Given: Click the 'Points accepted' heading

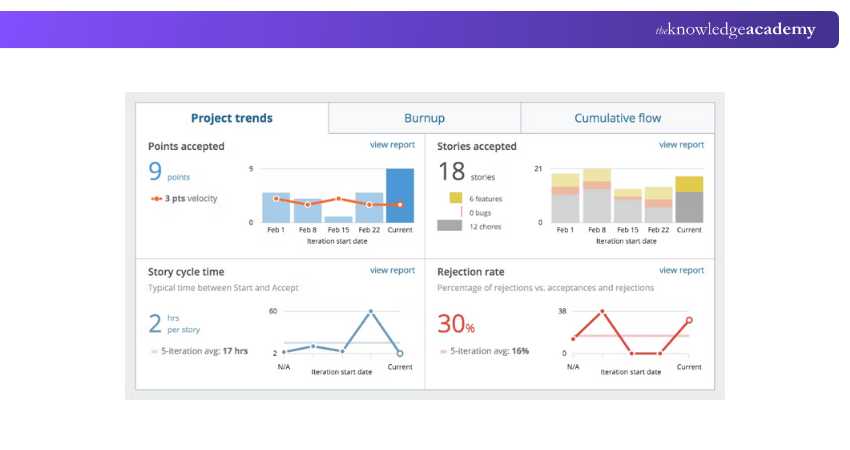Looking at the screenshot, I should pos(186,146).
